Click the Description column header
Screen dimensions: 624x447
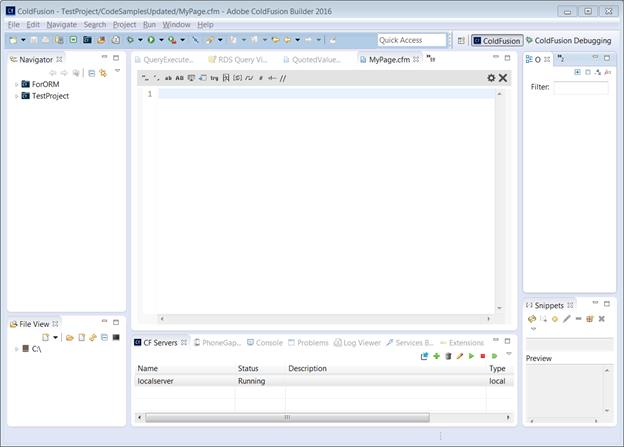click(386, 369)
